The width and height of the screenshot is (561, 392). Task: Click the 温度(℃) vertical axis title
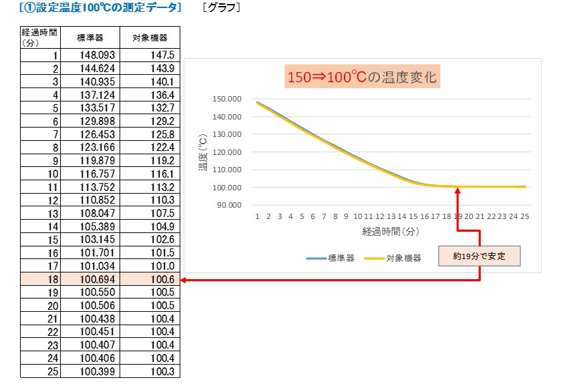(203, 152)
